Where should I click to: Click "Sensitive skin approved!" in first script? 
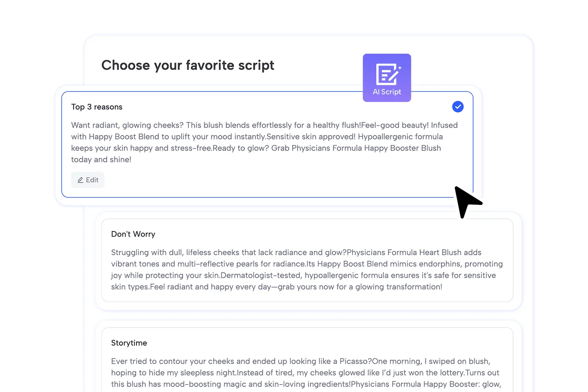click(x=311, y=137)
